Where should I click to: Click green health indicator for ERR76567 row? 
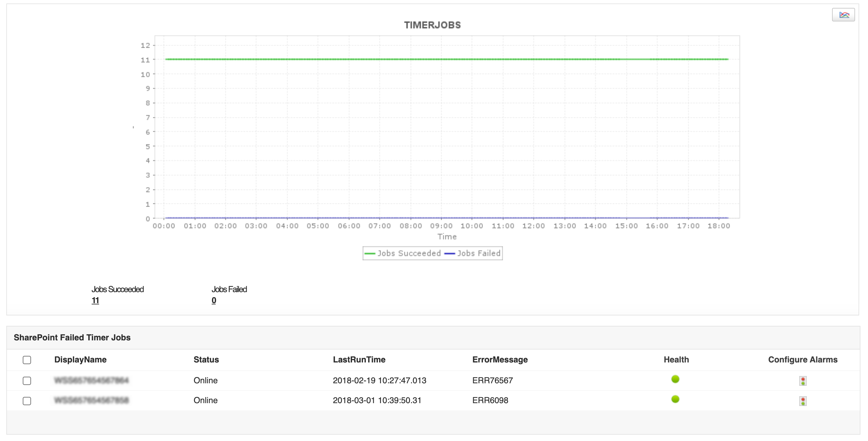click(x=675, y=379)
